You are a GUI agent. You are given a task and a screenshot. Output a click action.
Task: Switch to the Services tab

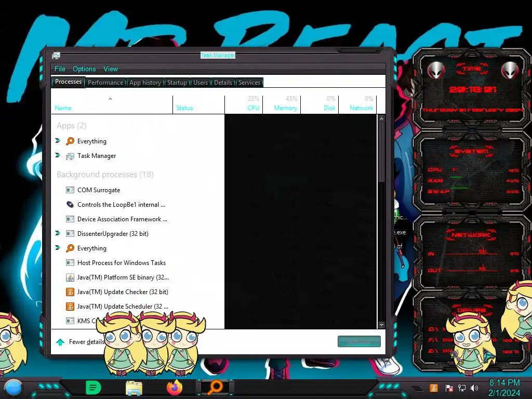point(249,83)
